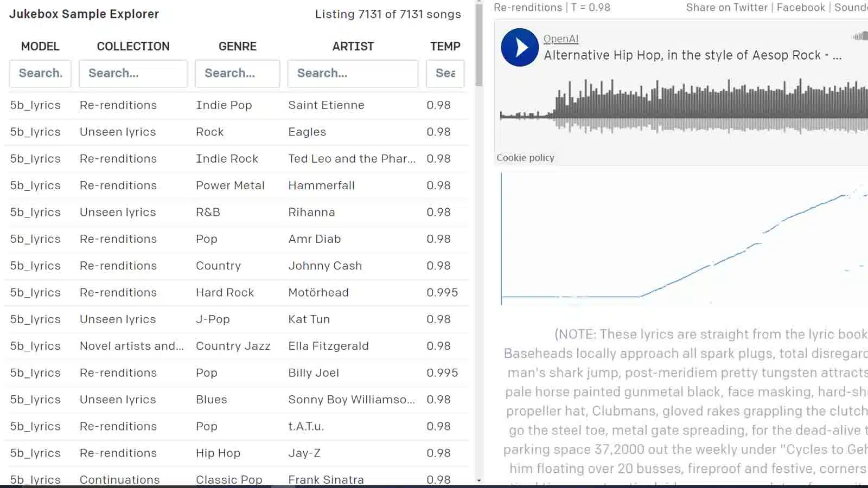
Task: Click the Jukebox Sample Explorer title
Action: pyautogui.click(x=84, y=14)
